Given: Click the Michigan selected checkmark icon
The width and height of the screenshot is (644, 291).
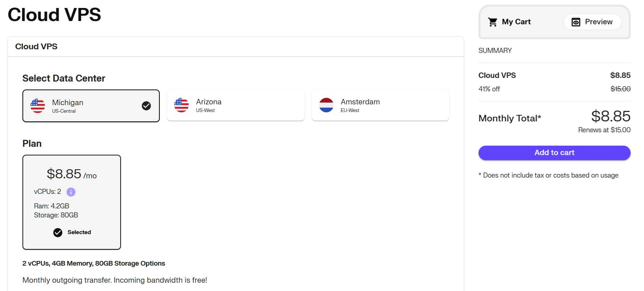Looking at the screenshot, I should coord(146,106).
